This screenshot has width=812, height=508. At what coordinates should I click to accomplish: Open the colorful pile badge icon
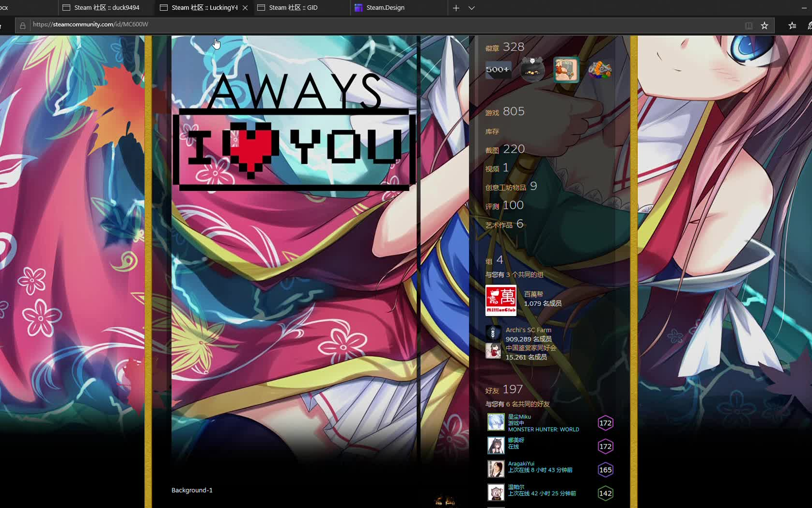point(600,70)
